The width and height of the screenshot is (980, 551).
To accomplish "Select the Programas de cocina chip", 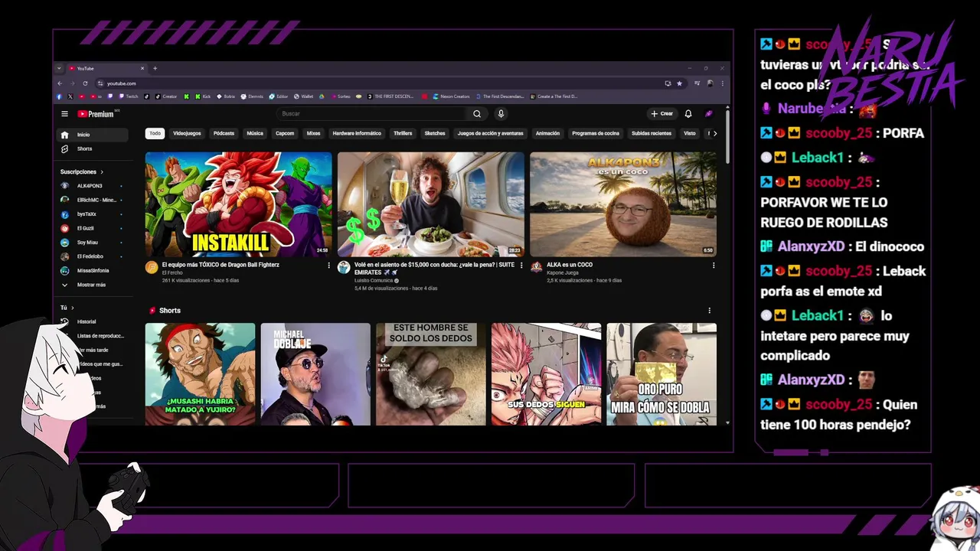I will (x=596, y=133).
